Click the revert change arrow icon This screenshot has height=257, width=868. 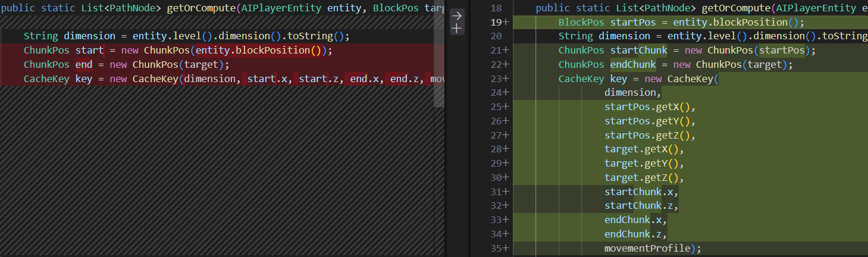457,16
